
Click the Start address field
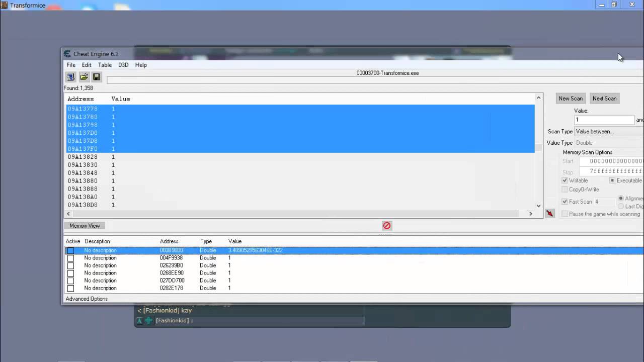[611, 161]
